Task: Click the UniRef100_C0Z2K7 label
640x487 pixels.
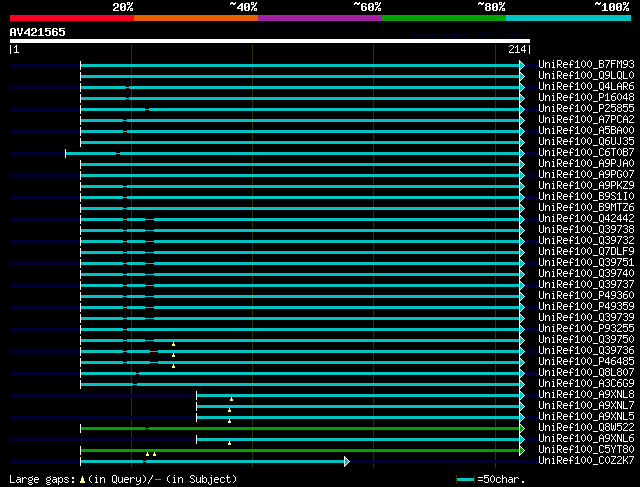Action: [586, 461]
